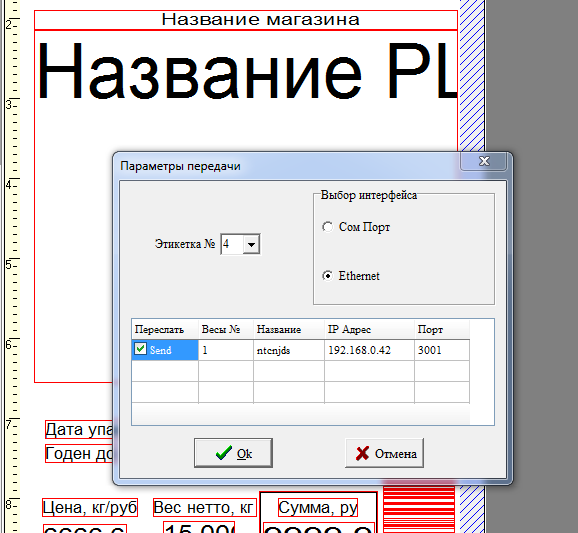This screenshot has height=533, width=578.
Task: Click the Отмена button
Action: pos(384,453)
